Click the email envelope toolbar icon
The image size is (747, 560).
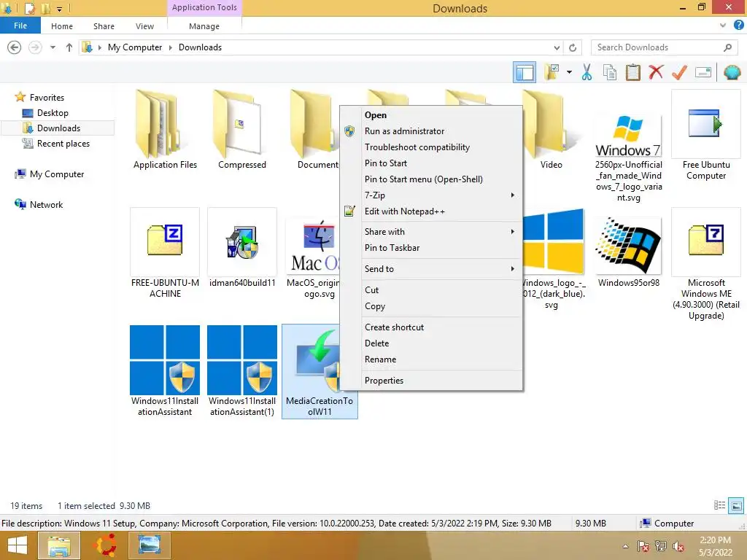pos(703,72)
